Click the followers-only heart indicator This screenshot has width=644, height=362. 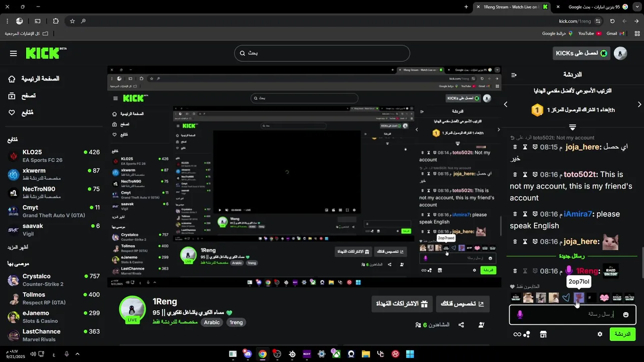(x=513, y=287)
